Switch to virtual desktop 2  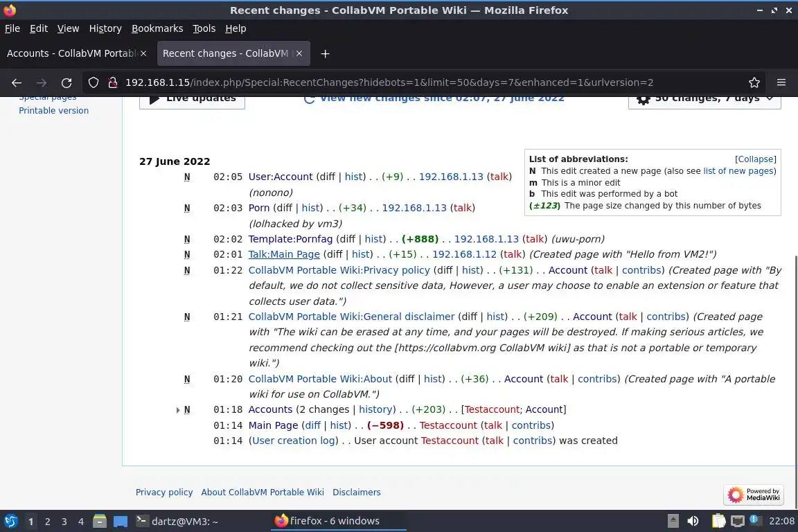tap(47, 522)
